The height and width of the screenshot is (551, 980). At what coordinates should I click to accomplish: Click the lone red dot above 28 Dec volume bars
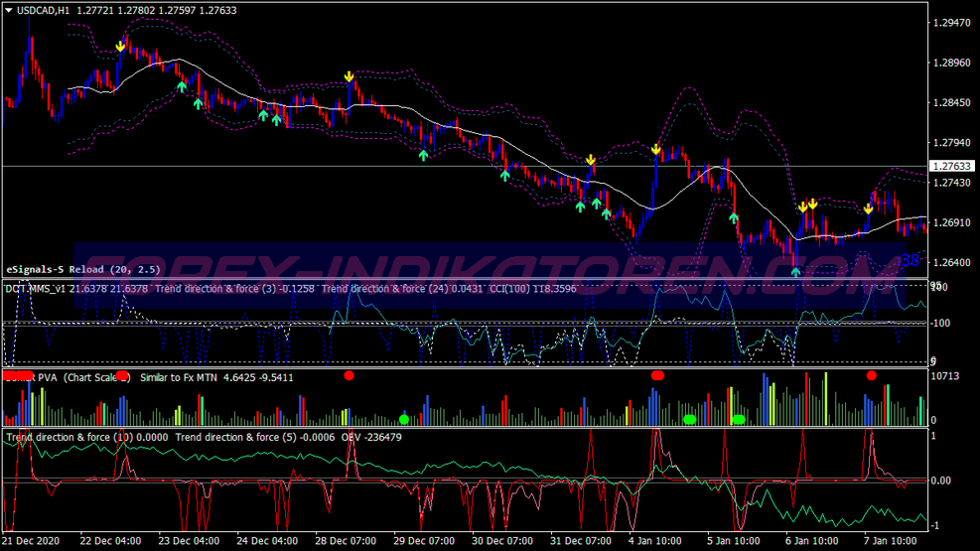point(350,375)
